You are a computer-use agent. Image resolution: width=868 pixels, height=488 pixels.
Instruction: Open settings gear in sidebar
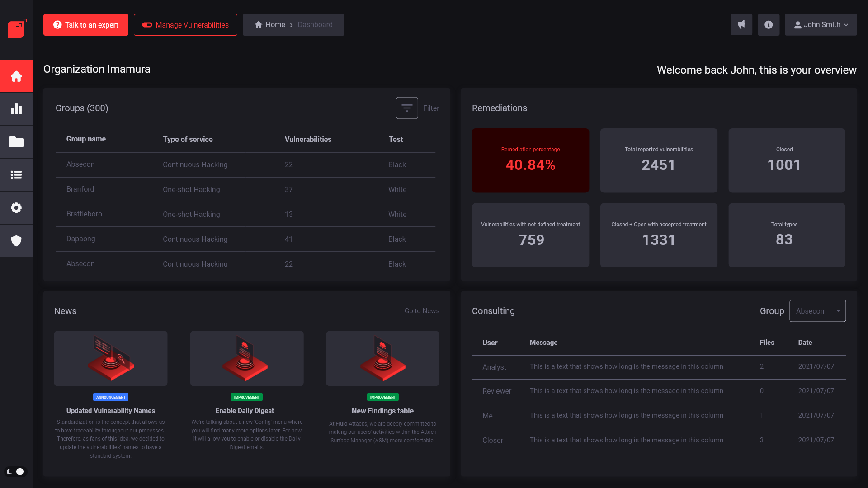pyautogui.click(x=16, y=208)
